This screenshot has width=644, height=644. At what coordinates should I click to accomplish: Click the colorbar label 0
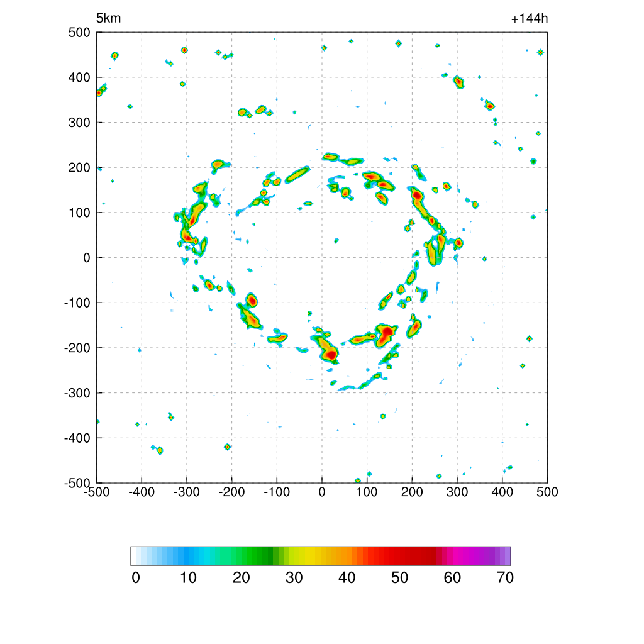(x=136, y=578)
